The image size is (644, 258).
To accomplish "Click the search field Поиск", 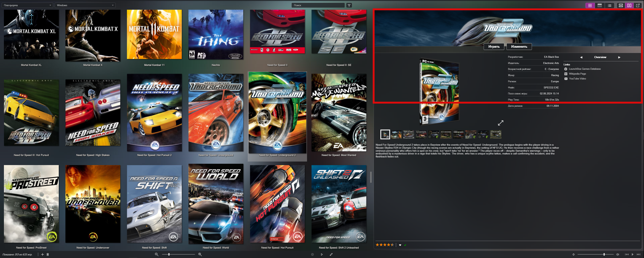I will click(x=318, y=5).
